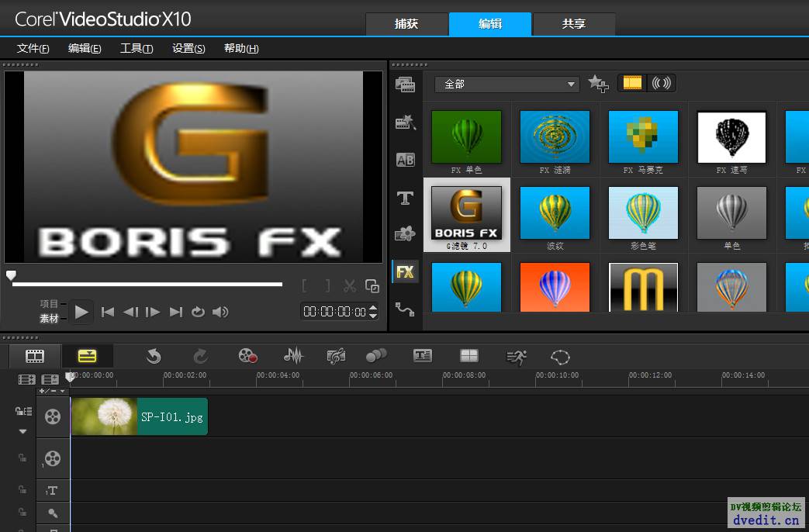The width and height of the screenshot is (809, 532).
Task: Open the Instant Project library icon
Action: point(405,123)
